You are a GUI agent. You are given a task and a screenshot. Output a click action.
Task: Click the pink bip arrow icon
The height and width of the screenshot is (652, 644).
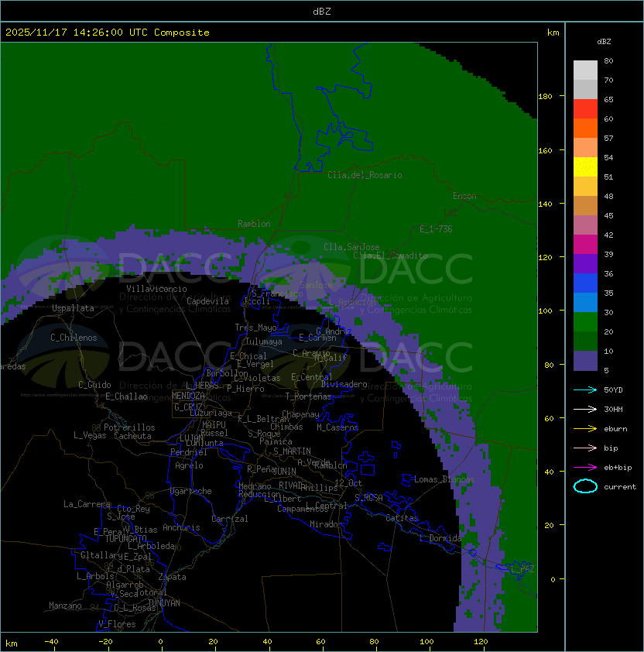click(585, 448)
